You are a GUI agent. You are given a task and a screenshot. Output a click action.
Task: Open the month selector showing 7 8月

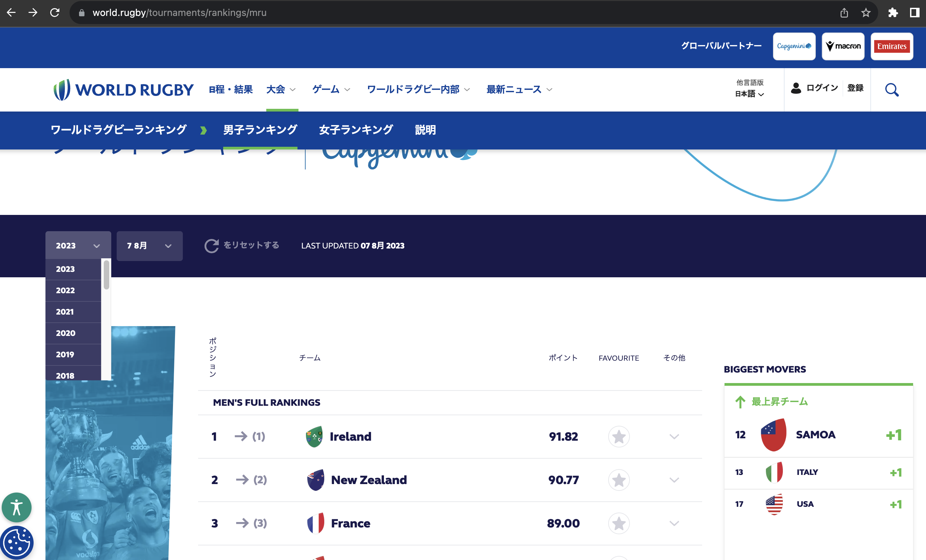149,246
